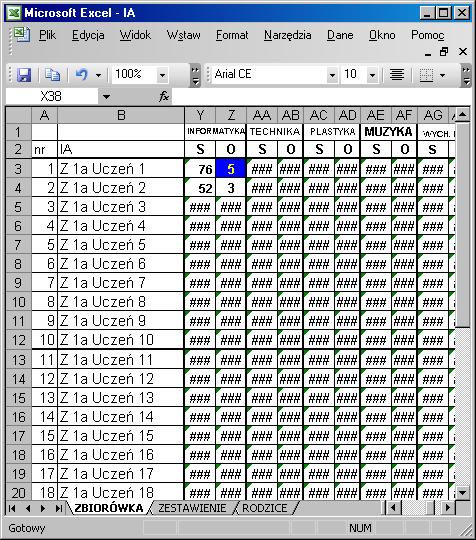Select column AC header
The height and width of the screenshot is (540, 476).
318,115
